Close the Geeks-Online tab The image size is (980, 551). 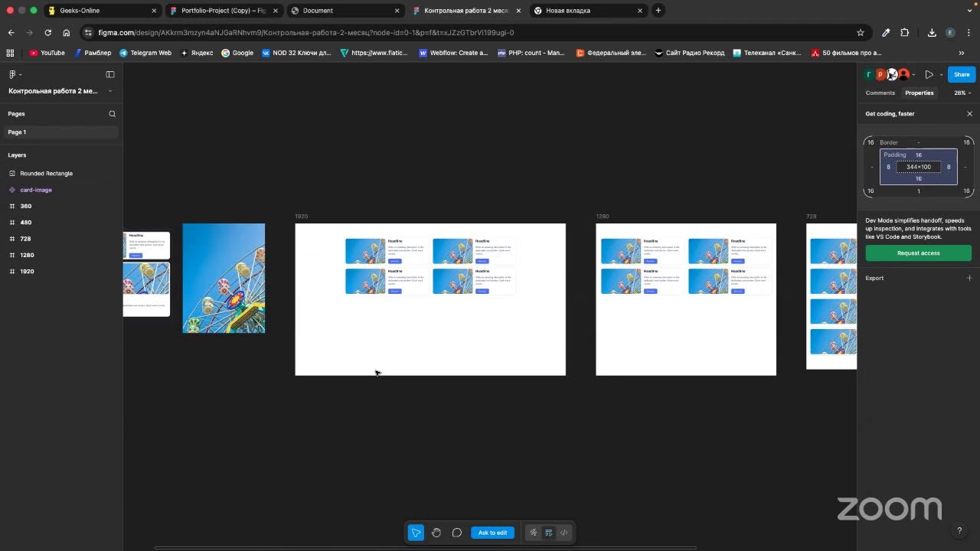point(154,11)
